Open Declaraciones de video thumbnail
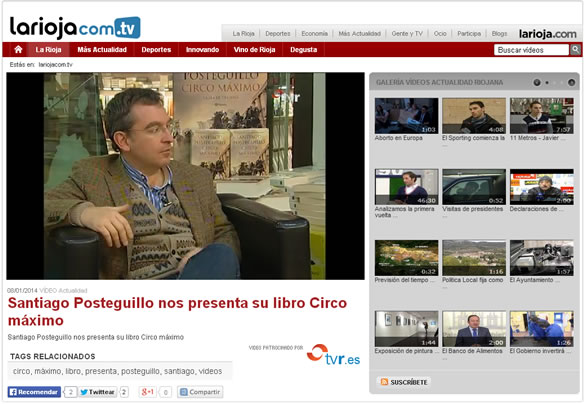585x404 pixels. tap(542, 187)
